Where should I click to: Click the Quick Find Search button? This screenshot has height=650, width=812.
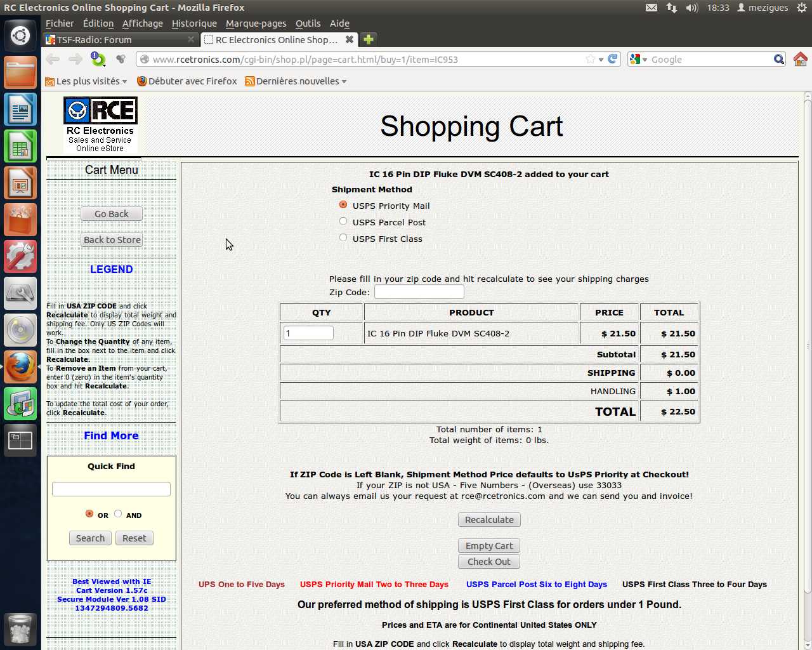coord(90,538)
